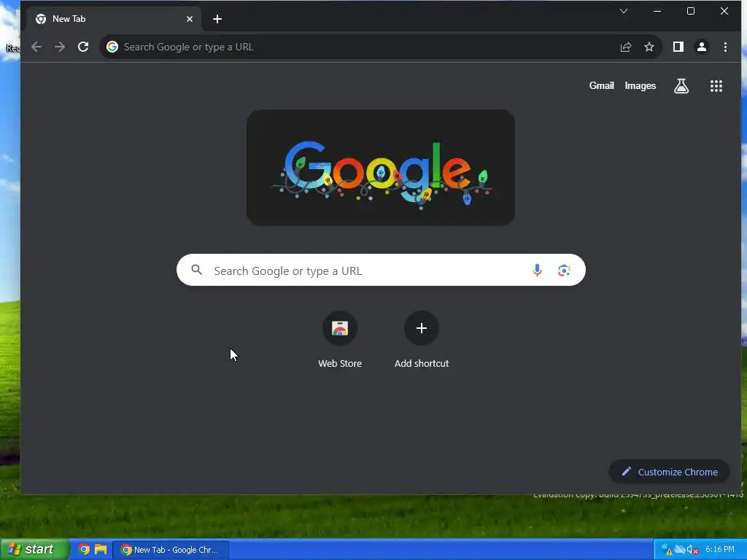This screenshot has height=560, width=747.
Task: Click the Google icon in address bar
Action: coord(112,47)
